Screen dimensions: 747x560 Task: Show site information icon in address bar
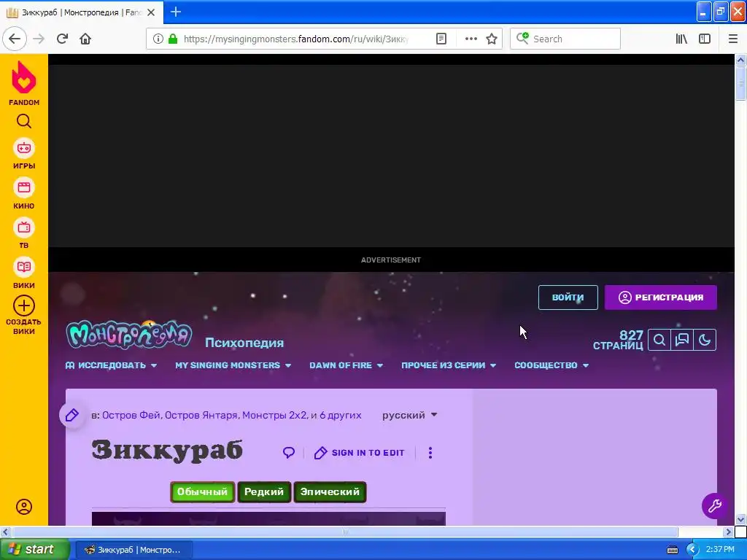pos(158,39)
